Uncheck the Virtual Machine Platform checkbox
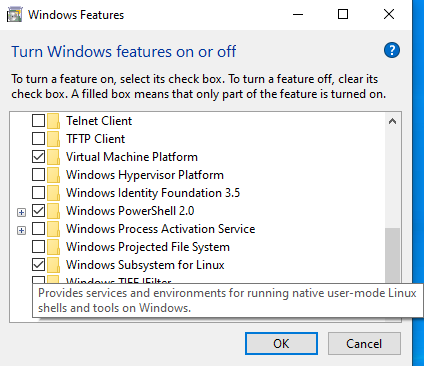The width and height of the screenshot is (424, 366). [x=38, y=157]
